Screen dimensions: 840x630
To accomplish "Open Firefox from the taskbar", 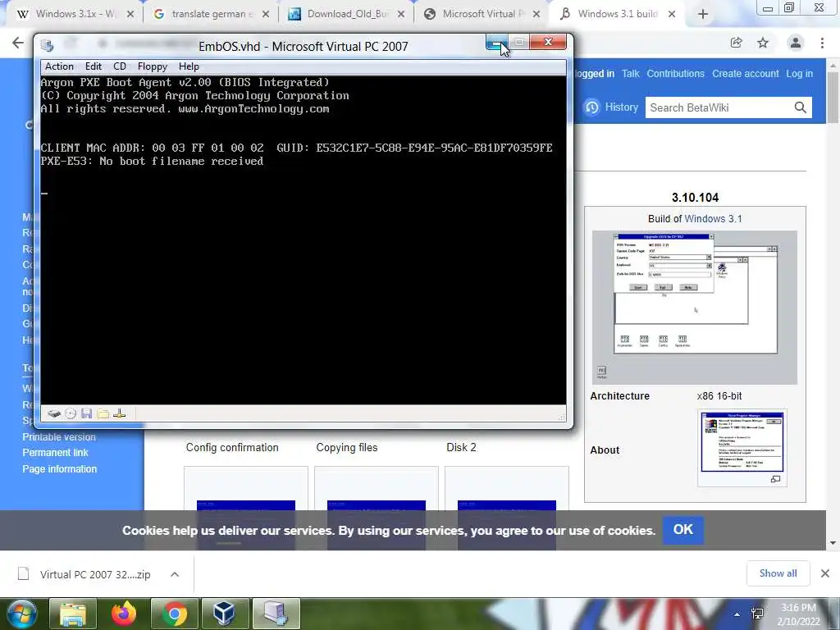I will [x=124, y=614].
